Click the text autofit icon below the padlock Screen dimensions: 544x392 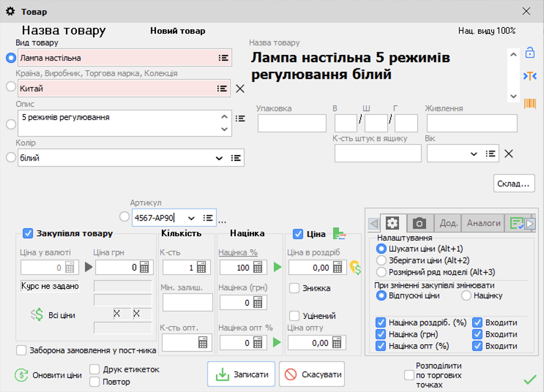point(530,76)
